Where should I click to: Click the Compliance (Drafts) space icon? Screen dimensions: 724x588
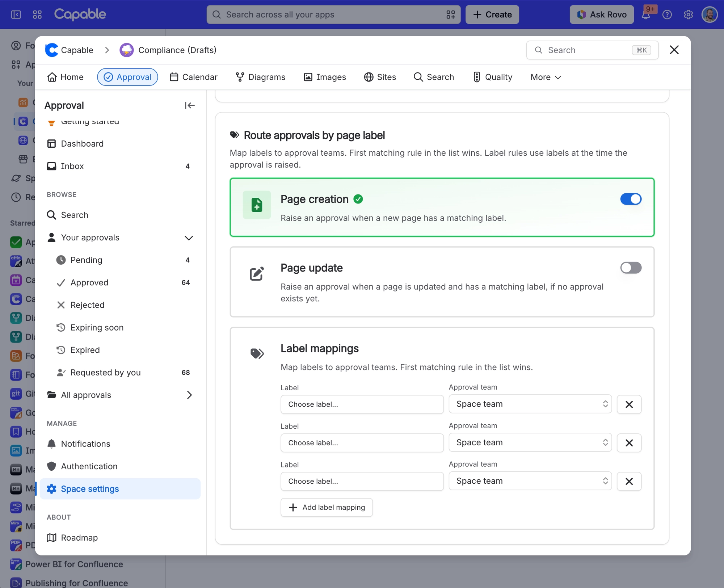126,50
